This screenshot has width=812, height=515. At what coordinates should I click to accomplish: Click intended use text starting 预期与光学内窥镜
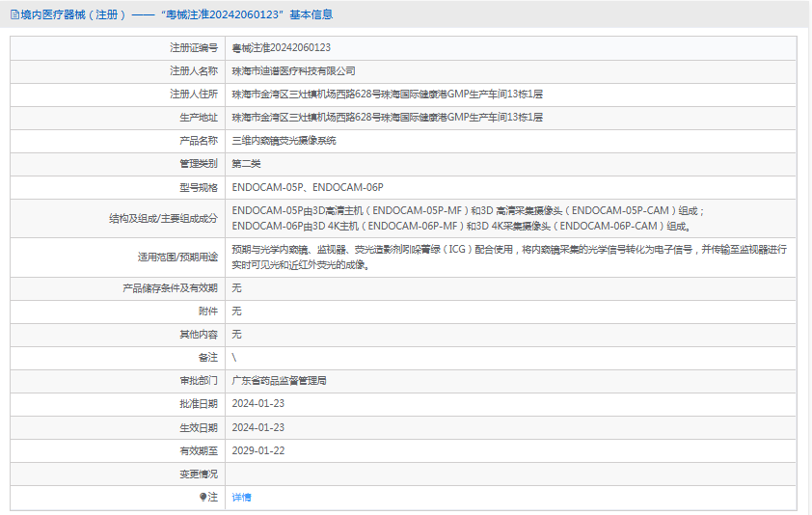point(509,257)
